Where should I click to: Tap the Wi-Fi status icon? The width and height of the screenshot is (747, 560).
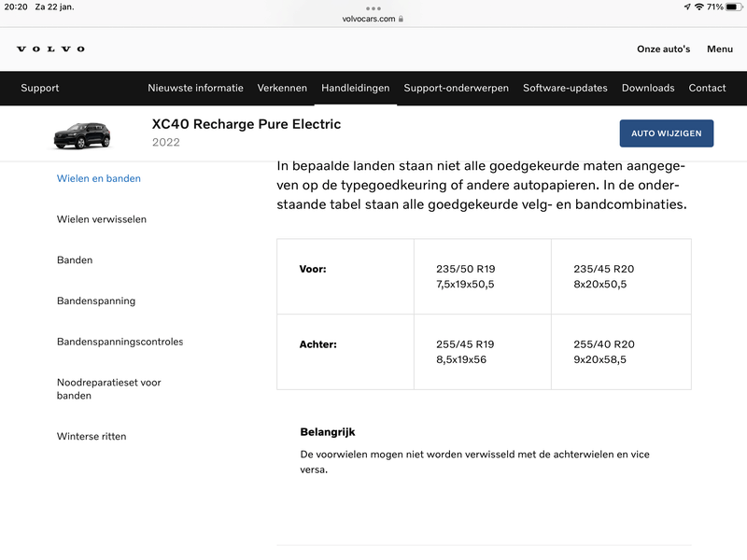click(x=699, y=7)
